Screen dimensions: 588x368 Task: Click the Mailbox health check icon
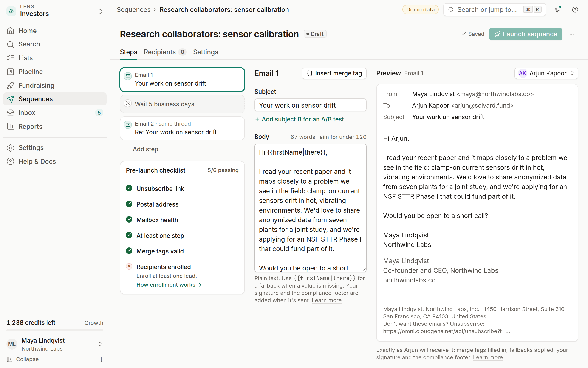pos(129,219)
